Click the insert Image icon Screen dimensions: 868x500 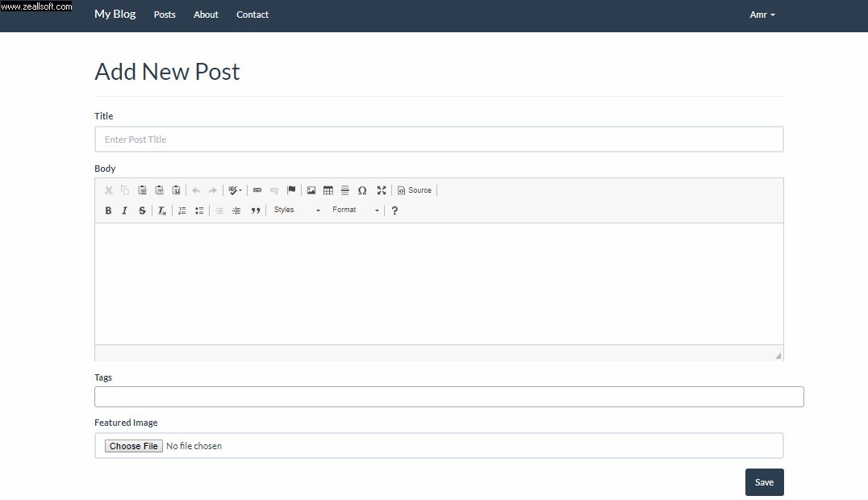point(311,190)
